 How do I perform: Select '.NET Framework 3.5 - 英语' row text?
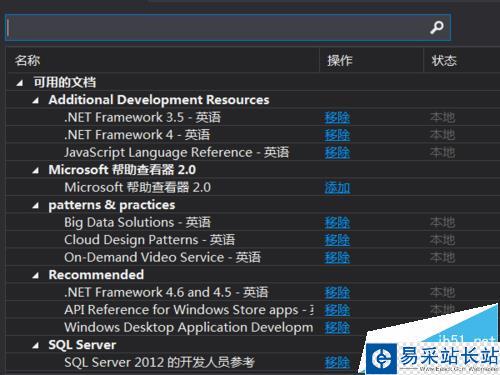[142, 117]
